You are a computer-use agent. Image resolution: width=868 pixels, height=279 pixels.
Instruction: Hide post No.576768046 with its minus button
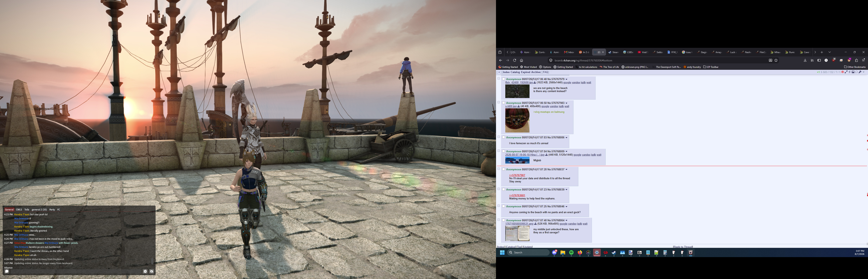coord(499,206)
